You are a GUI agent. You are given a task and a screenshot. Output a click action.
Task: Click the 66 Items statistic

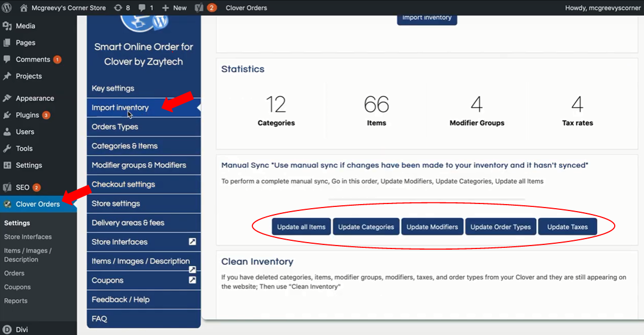point(376,110)
